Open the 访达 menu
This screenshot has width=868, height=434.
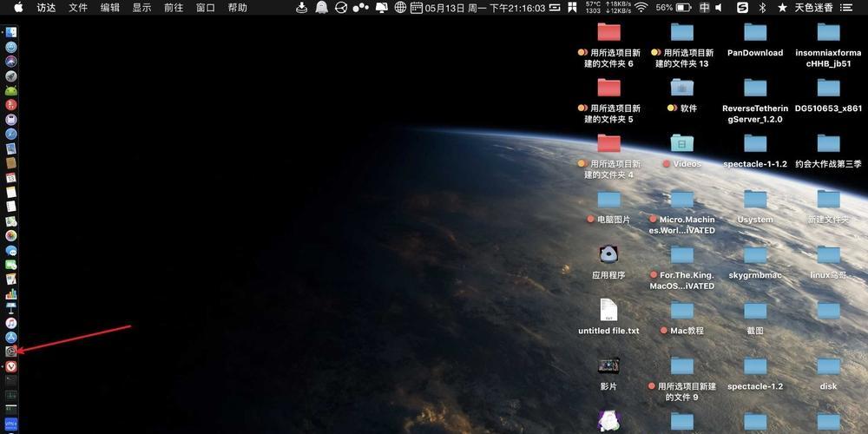coord(46,8)
